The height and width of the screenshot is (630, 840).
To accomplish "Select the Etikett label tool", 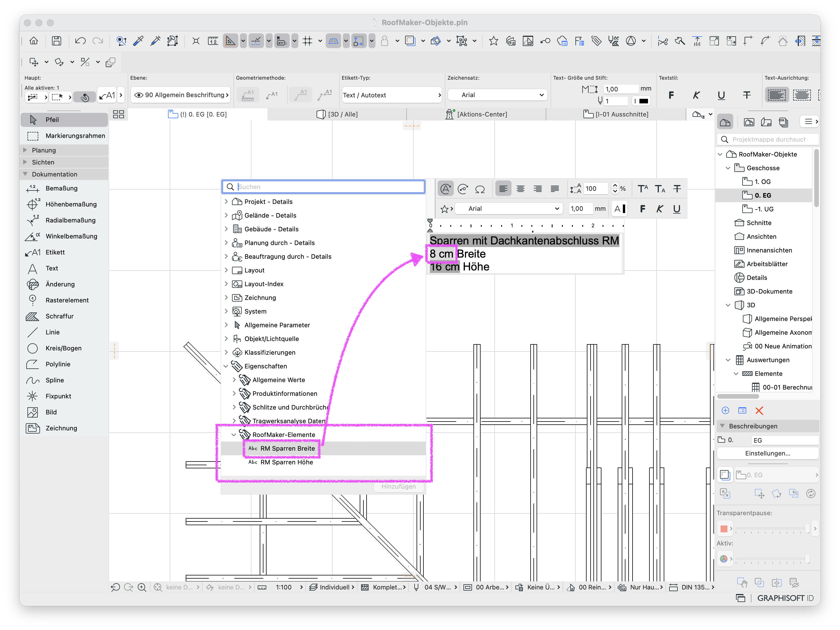I will click(x=64, y=252).
